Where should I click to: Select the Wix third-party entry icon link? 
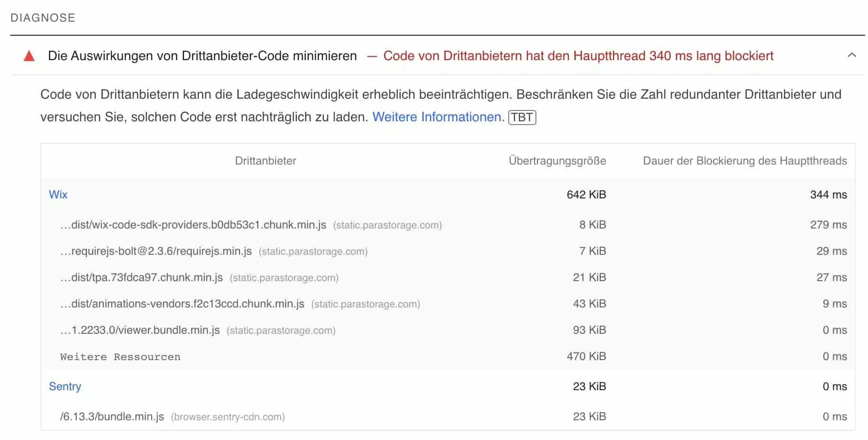(58, 195)
